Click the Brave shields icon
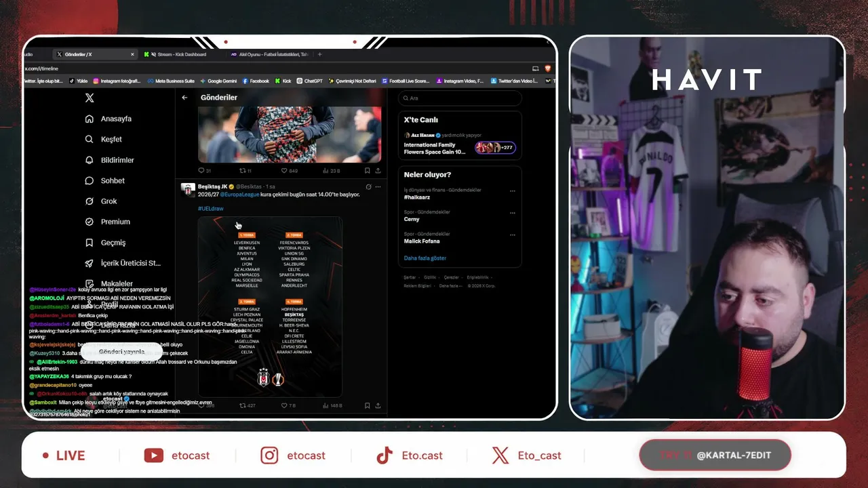Viewport: 868px width, 488px height. pyautogui.click(x=548, y=68)
